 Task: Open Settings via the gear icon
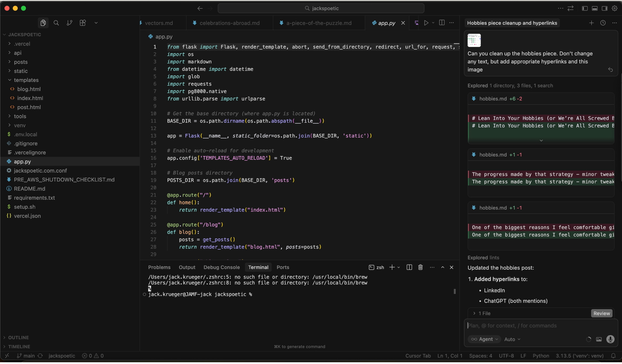[x=615, y=8]
